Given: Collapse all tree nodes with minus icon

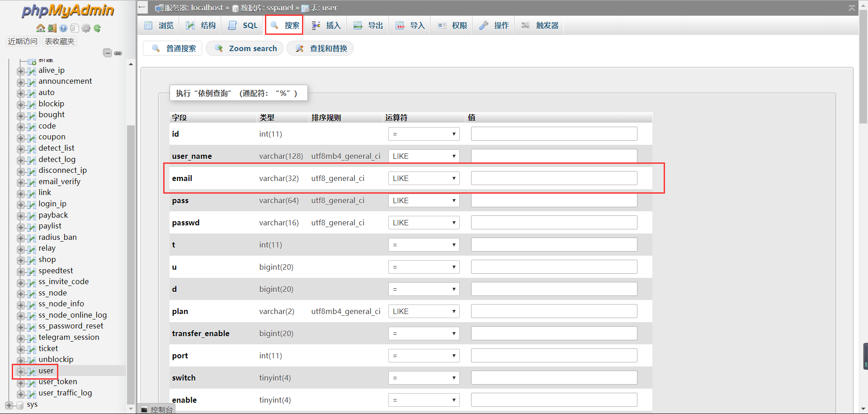Looking at the screenshot, I should click(107, 53).
